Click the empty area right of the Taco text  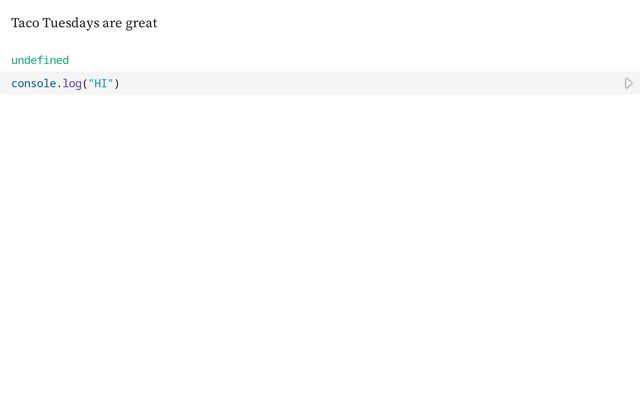pos(400,23)
